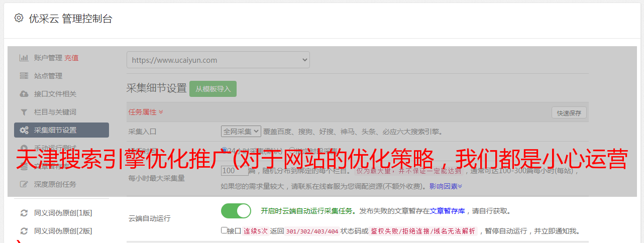Toggle the 云端自动运行 switch
The width and height of the screenshot is (644, 243).
pos(236,211)
